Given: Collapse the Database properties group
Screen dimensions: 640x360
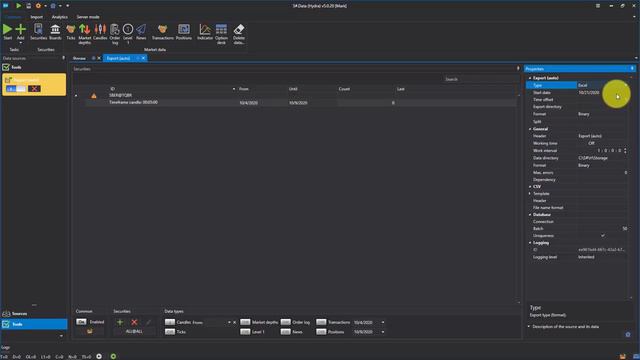Looking at the screenshot, I should pyautogui.click(x=530, y=215).
